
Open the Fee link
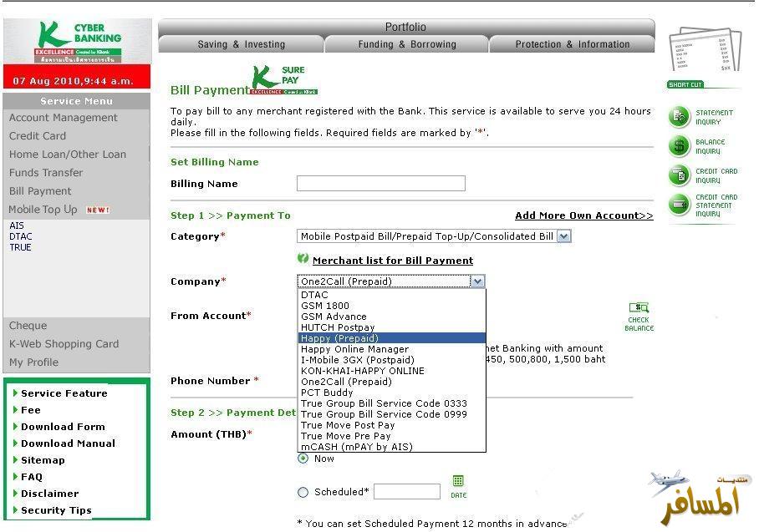(x=30, y=410)
